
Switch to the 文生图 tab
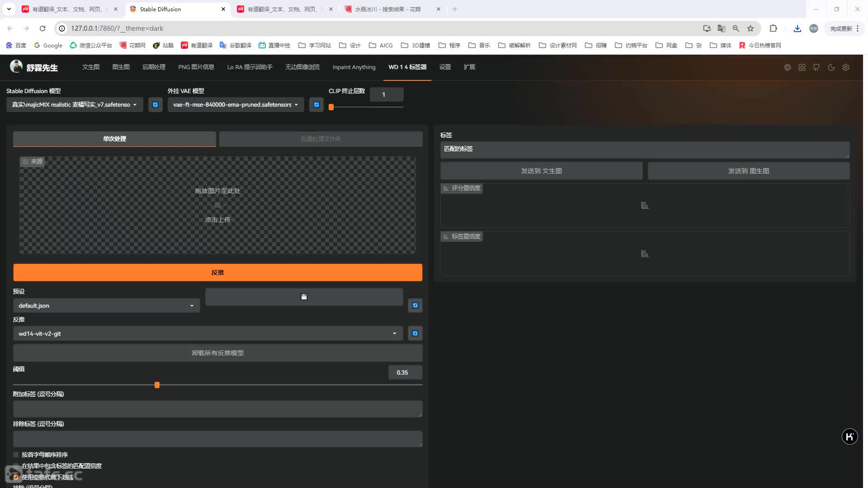tap(91, 67)
